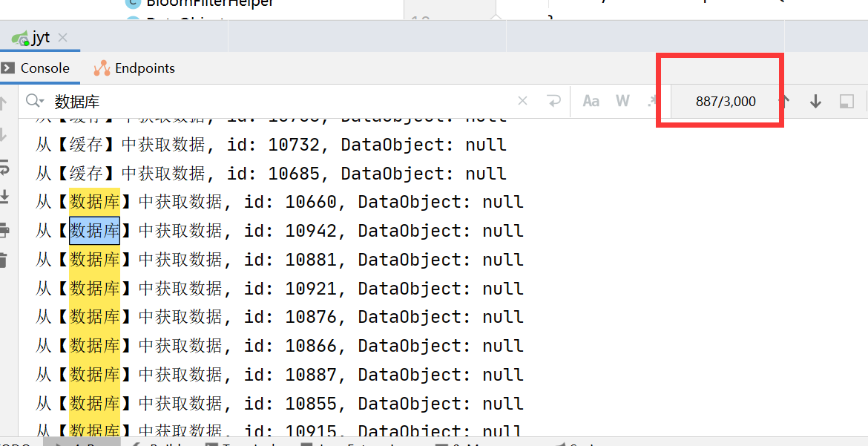Image resolution: width=868 pixels, height=446 pixels.
Task: Click the square icon after the down arrow
Action: (846, 101)
